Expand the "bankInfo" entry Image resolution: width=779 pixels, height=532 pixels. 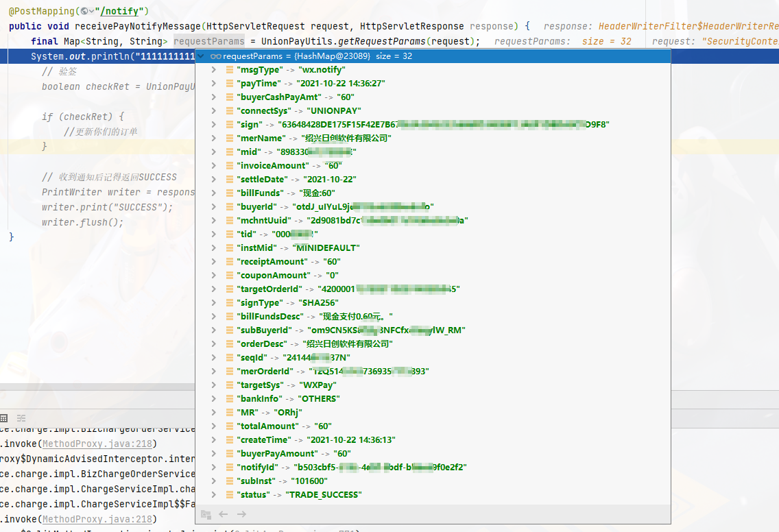click(x=214, y=399)
